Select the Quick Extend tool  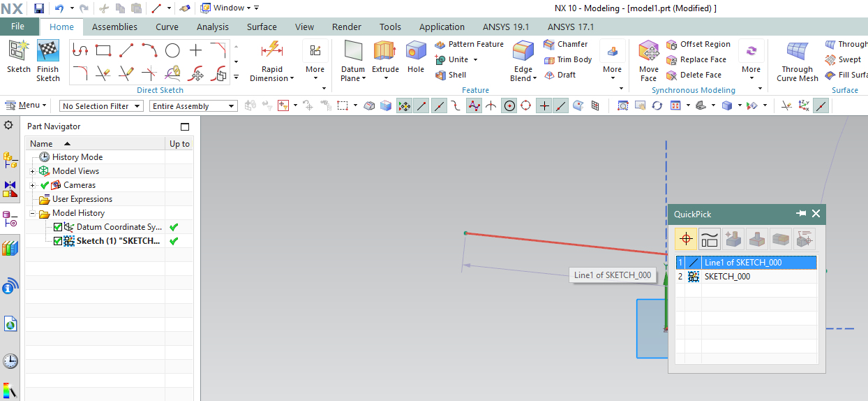126,73
